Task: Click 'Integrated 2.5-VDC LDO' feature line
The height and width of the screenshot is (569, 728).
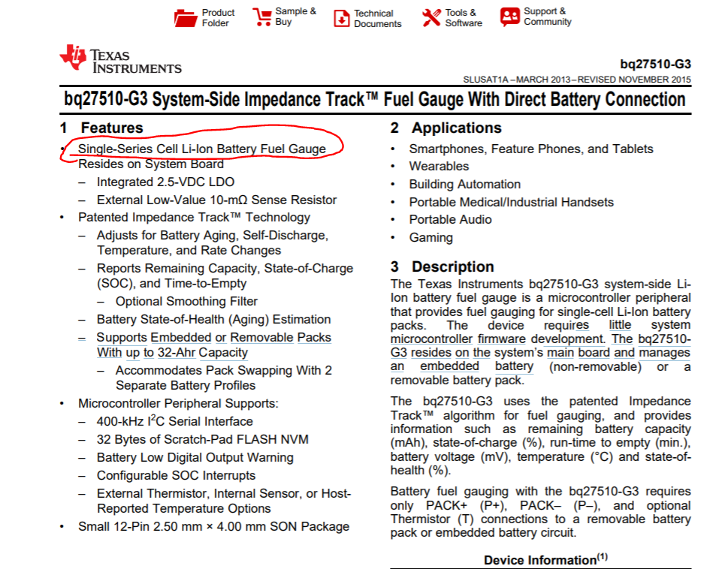Action: [x=165, y=182]
